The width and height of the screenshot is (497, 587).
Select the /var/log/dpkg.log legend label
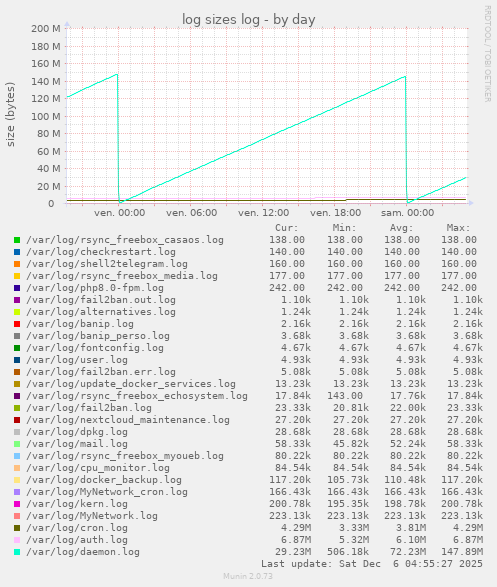point(77,432)
